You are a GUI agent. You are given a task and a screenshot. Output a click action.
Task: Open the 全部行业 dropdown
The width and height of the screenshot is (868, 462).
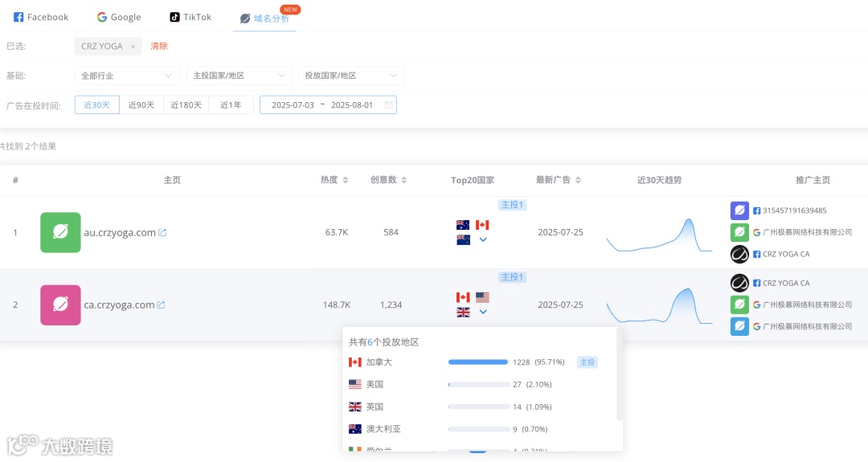click(127, 76)
